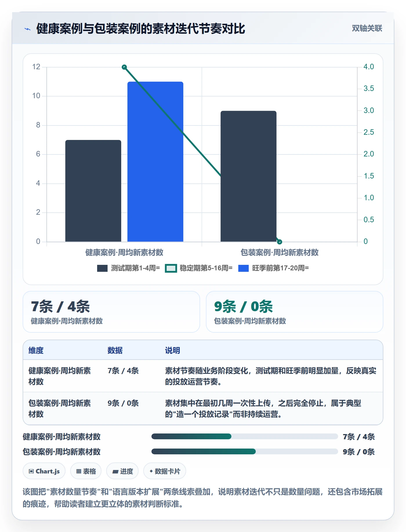Click the 包装案例·周均新素材数 progress bar
The width and height of the screenshot is (406, 532).
[244, 451]
